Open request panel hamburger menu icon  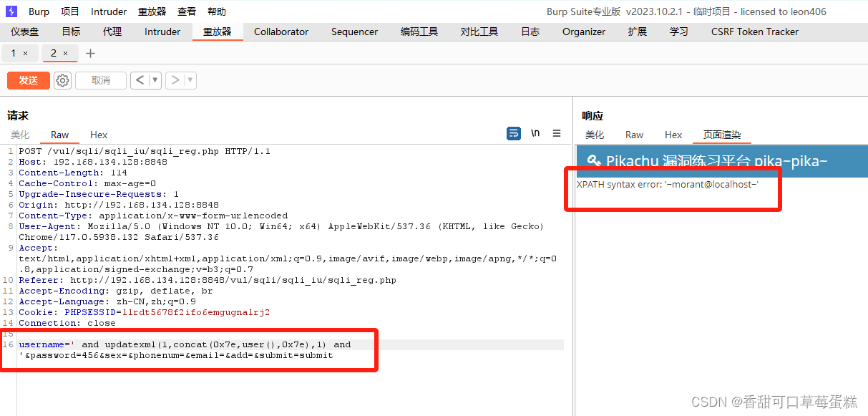[x=557, y=134]
